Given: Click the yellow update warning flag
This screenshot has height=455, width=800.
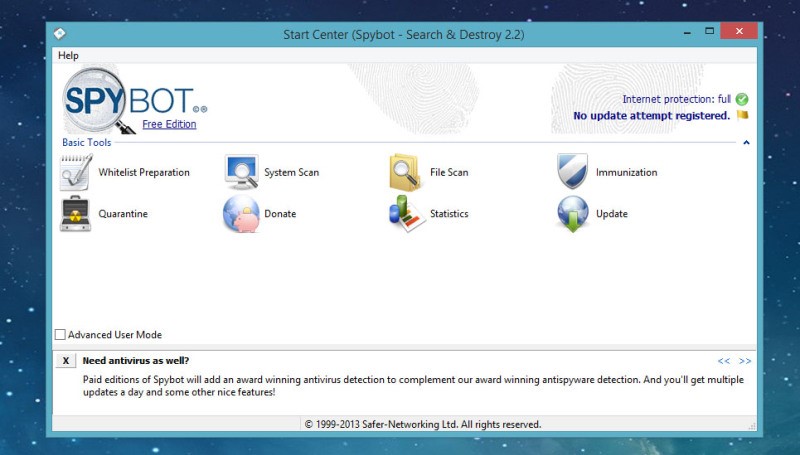Looking at the screenshot, I should pos(742,116).
